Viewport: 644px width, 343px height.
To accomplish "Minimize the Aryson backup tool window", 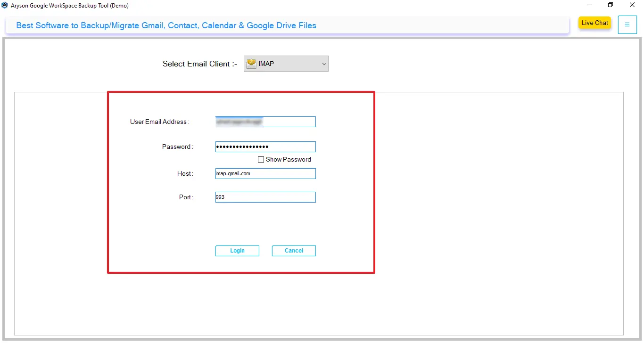I will click(x=589, y=5).
